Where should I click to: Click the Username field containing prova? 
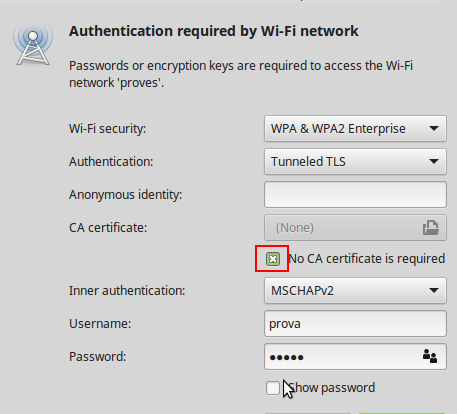[x=355, y=323]
